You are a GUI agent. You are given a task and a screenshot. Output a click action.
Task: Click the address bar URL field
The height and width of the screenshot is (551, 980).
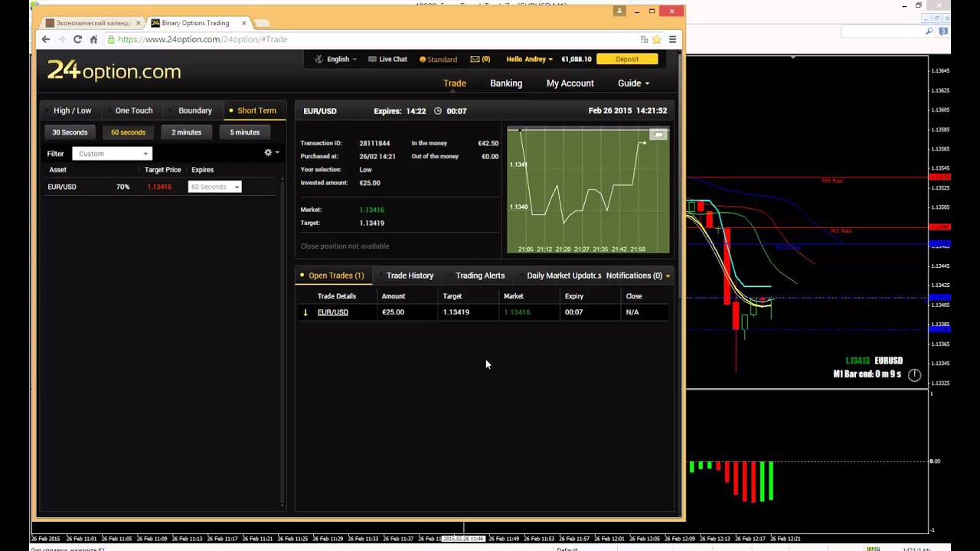coord(375,39)
